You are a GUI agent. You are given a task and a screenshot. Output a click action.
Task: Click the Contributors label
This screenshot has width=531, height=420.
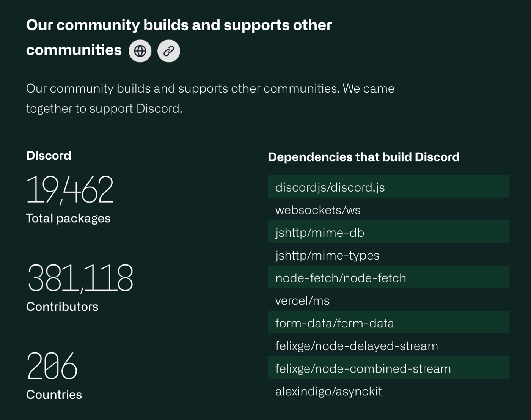click(62, 307)
